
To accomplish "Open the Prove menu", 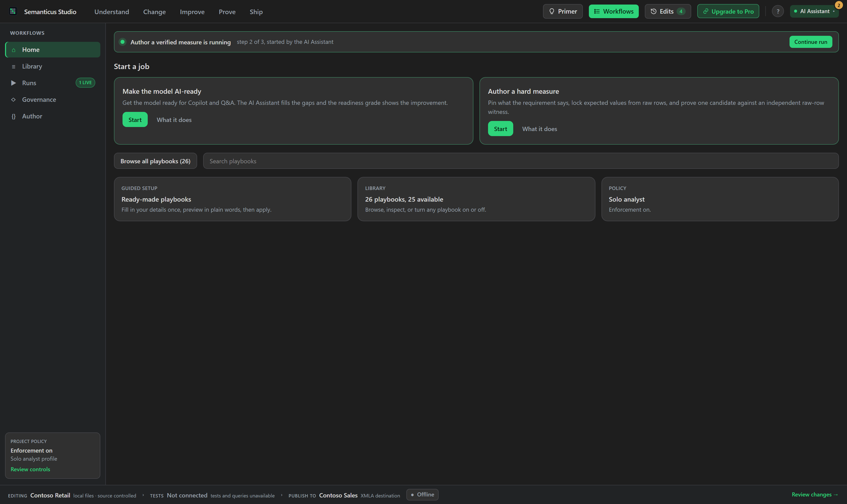I will 227,12.
